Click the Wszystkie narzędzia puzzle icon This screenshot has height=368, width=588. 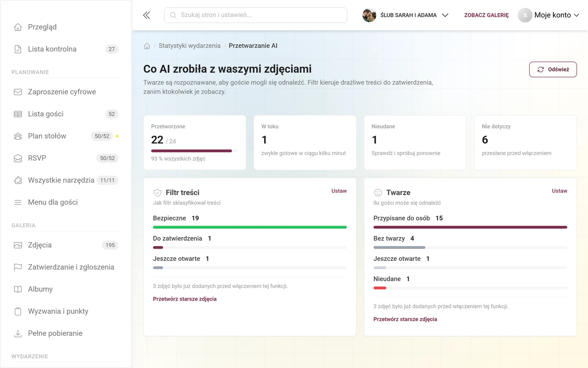pos(18,180)
